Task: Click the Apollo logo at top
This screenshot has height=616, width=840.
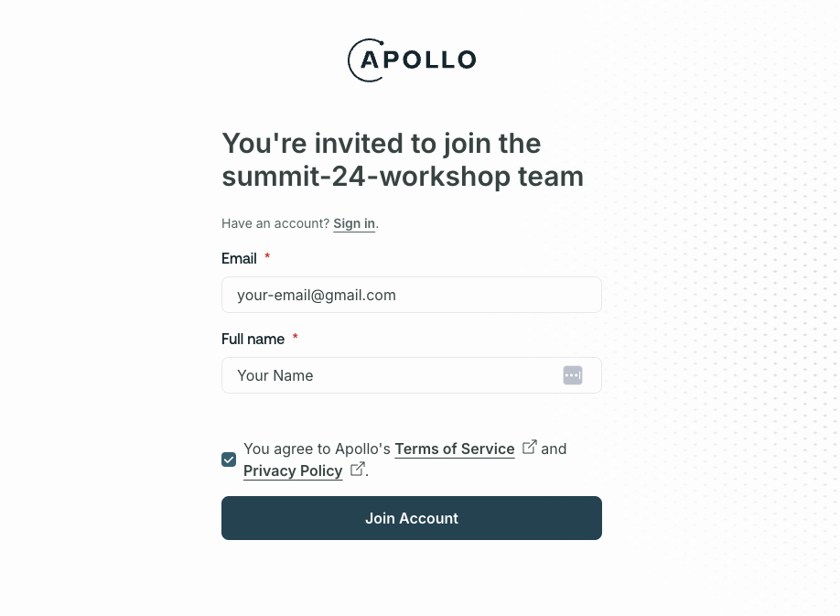Action: pos(412,60)
